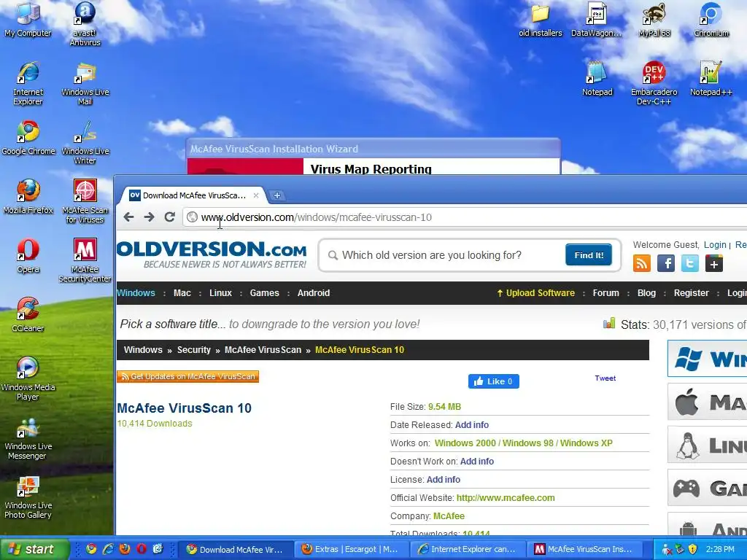Open McAfee SecurityCenter desktop shortcut

pyautogui.click(x=85, y=260)
